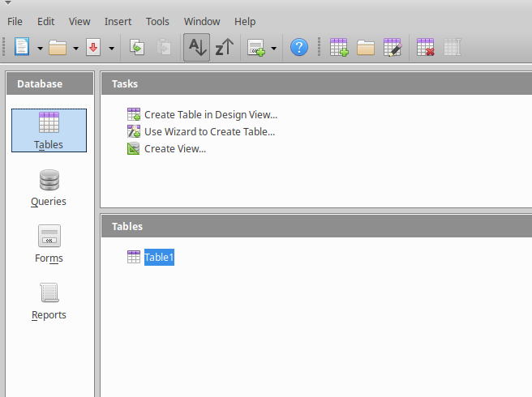Open the Help menu

[245, 21]
